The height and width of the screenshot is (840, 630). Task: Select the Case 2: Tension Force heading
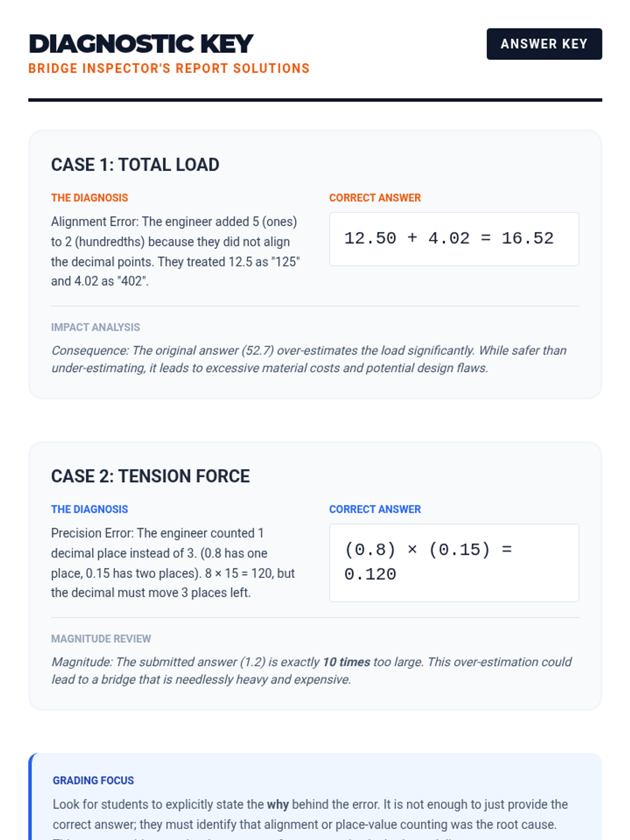150,476
